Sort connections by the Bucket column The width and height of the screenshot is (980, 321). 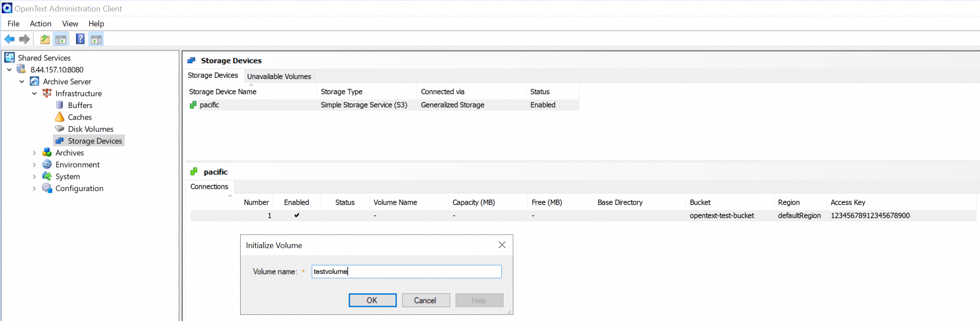pos(730,202)
